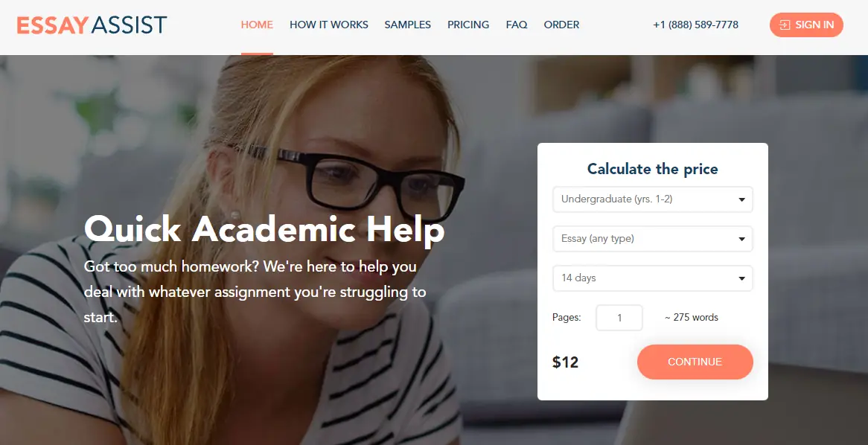Call the +1 (888) 589-7778 number
Screen dimensions: 868x445
[695, 25]
